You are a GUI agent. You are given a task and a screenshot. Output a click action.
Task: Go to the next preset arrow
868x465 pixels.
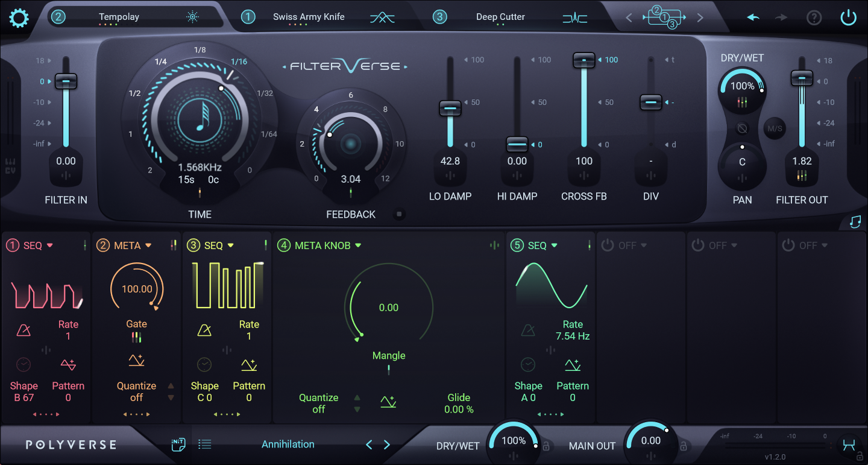coord(387,444)
